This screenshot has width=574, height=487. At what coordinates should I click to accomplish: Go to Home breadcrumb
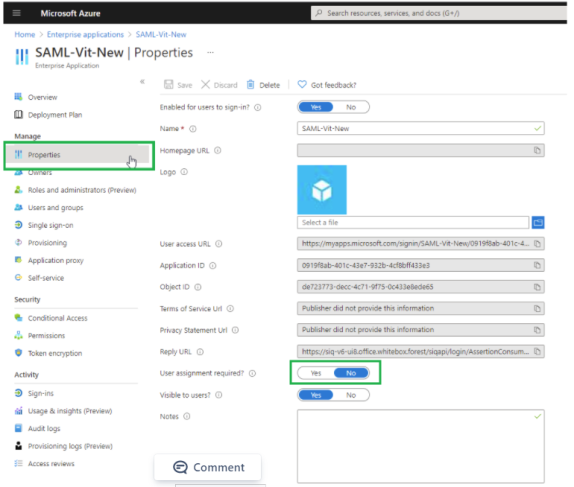25,34
